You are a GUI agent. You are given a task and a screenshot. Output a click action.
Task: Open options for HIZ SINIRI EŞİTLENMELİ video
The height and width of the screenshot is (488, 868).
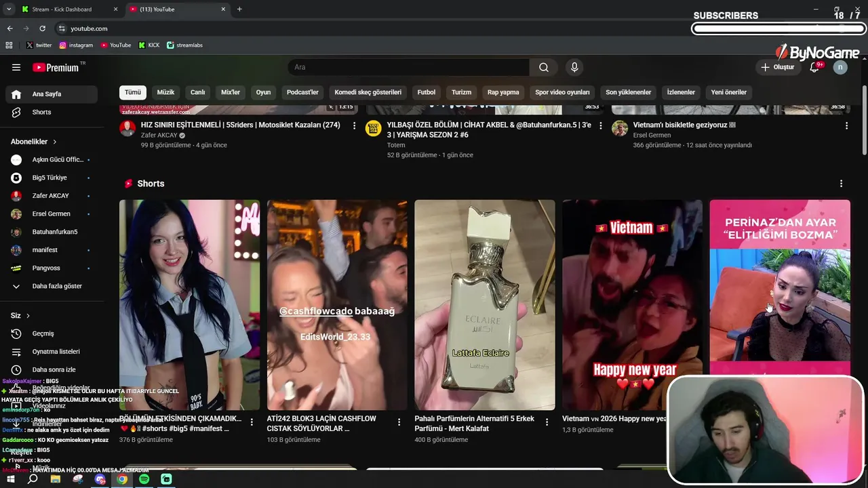tap(354, 125)
